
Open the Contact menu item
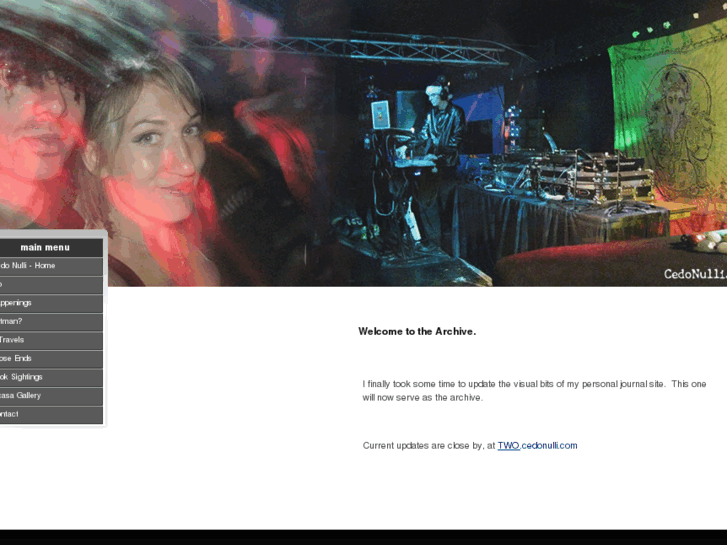tap(51, 415)
